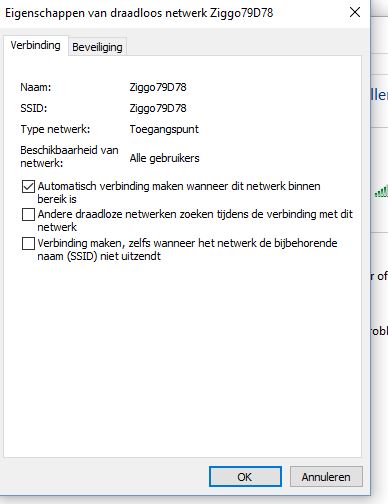388x504 pixels.
Task: Click the partially hidden blue heading behind dialog
Action: tap(379, 95)
